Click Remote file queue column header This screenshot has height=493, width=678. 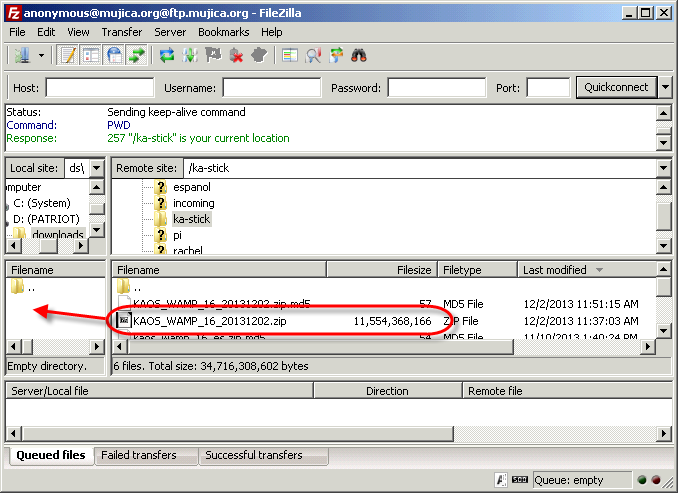pos(567,391)
